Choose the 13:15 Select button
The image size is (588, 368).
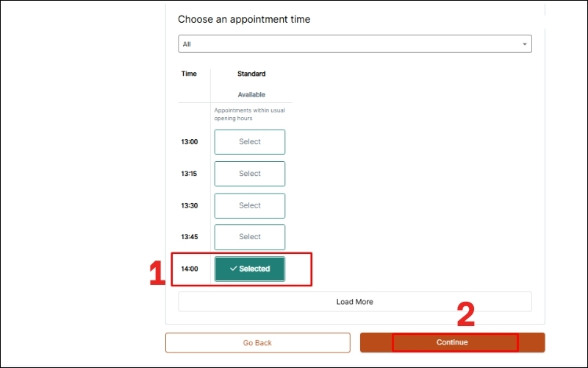250,174
